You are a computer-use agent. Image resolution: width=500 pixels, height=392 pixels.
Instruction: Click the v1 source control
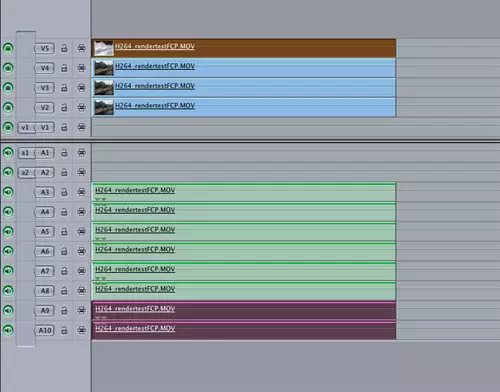(x=26, y=127)
